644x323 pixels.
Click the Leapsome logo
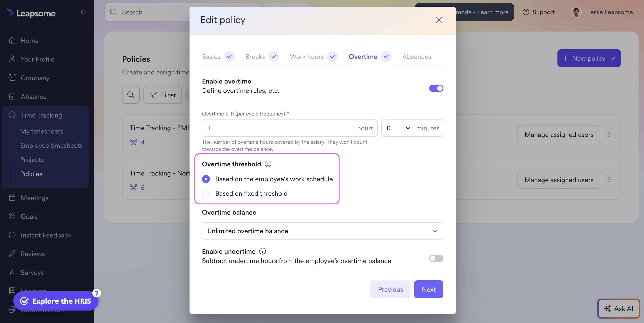pos(31,13)
